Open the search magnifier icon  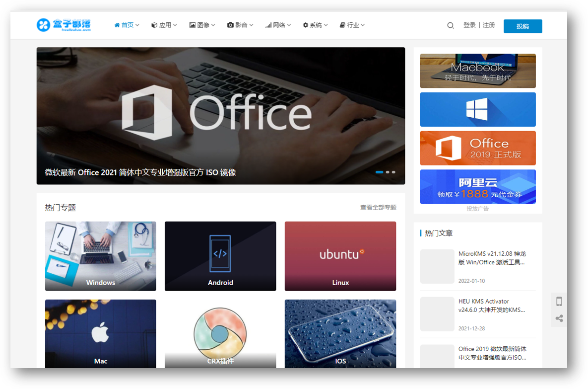pos(451,25)
